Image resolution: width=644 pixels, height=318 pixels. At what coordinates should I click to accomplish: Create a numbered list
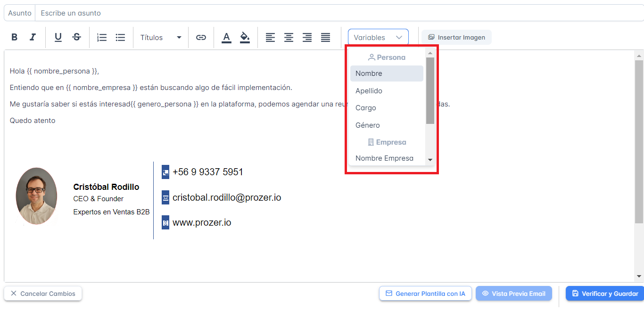pyautogui.click(x=102, y=37)
